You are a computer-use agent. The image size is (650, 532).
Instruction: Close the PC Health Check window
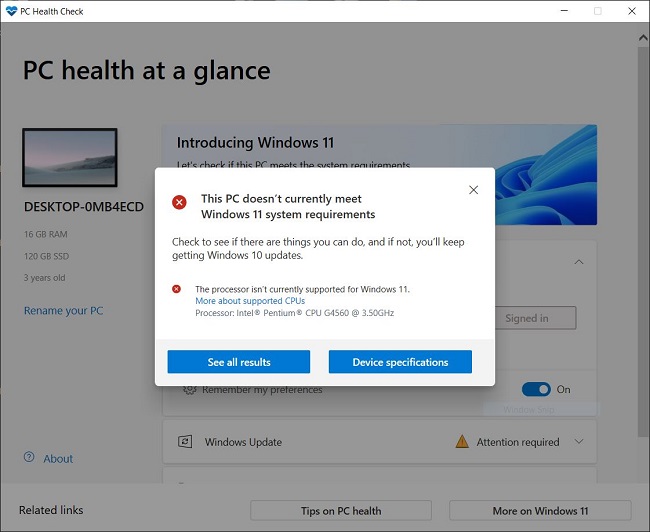coord(632,11)
